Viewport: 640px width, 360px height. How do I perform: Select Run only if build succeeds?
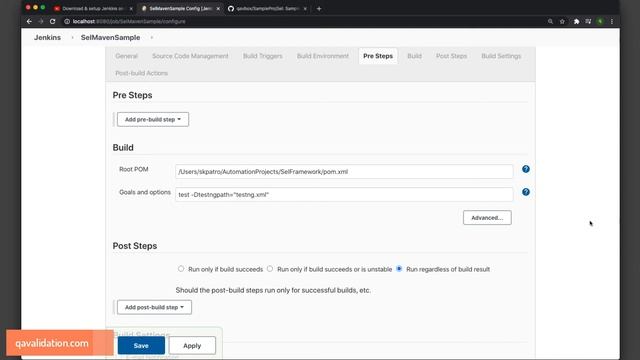point(181,269)
